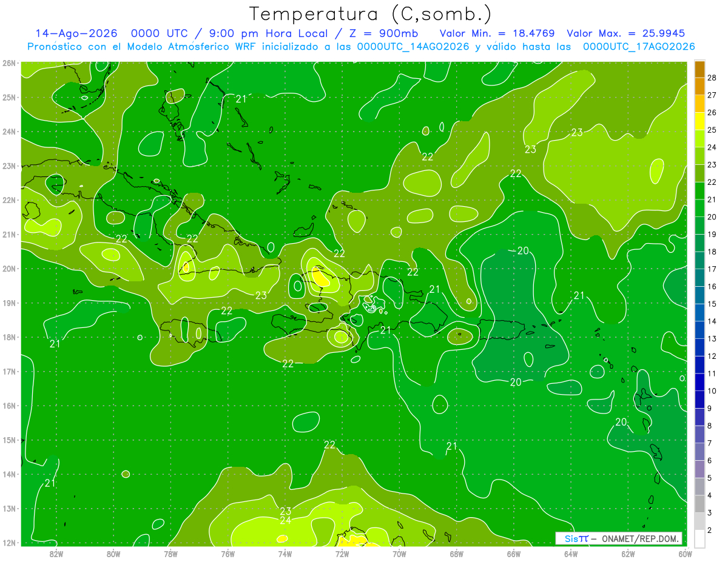Click legend scale value 25
This screenshot has height=562, width=728.
pyautogui.click(x=712, y=130)
